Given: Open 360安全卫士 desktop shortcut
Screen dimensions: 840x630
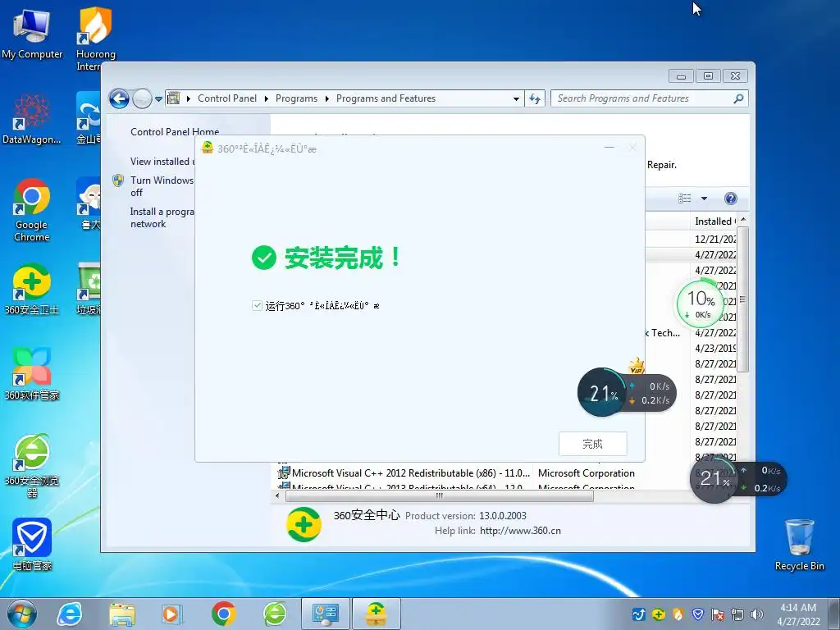Looking at the screenshot, I should tap(32, 290).
